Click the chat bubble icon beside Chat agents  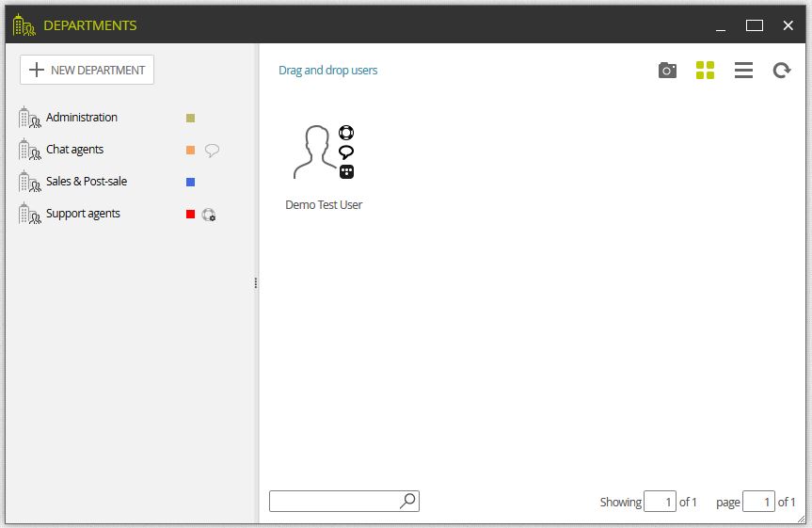click(212, 151)
